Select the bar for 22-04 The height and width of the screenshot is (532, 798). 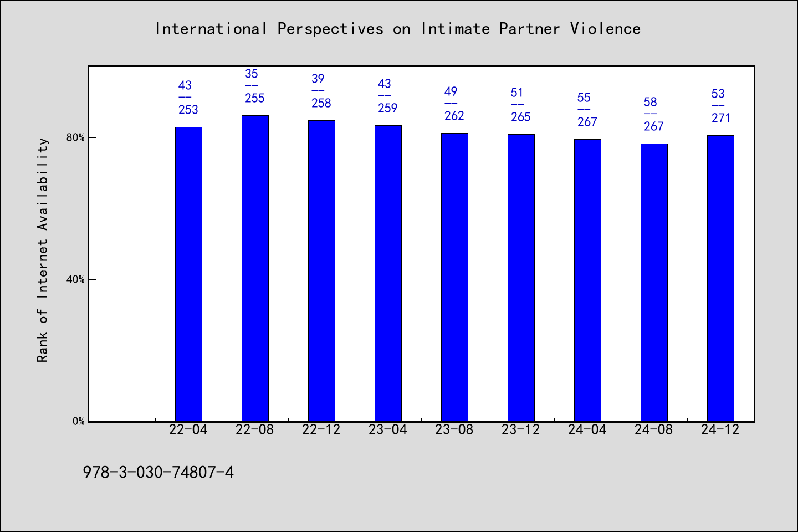[x=188, y=274]
